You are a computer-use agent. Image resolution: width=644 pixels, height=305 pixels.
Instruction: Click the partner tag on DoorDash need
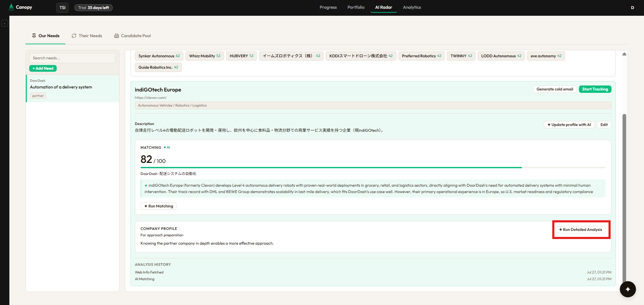(38, 96)
